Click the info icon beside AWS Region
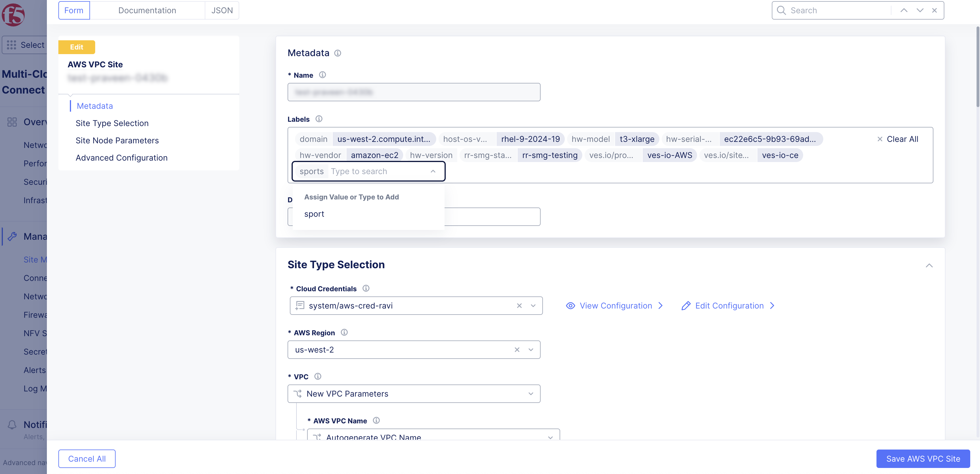 pyautogui.click(x=344, y=332)
